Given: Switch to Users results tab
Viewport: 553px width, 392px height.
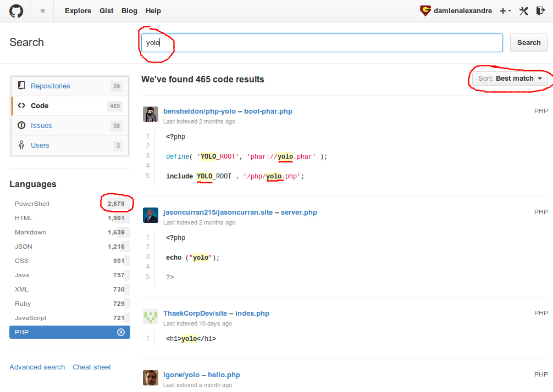Looking at the screenshot, I should [x=70, y=145].
